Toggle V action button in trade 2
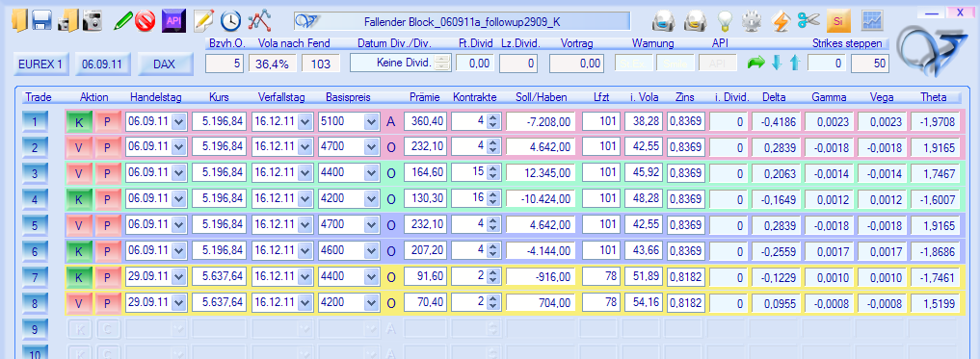 tap(79, 147)
